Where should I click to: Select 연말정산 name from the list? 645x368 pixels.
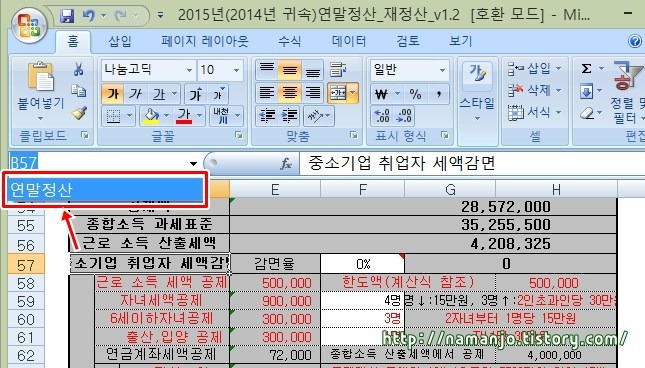tap(105, 190)
